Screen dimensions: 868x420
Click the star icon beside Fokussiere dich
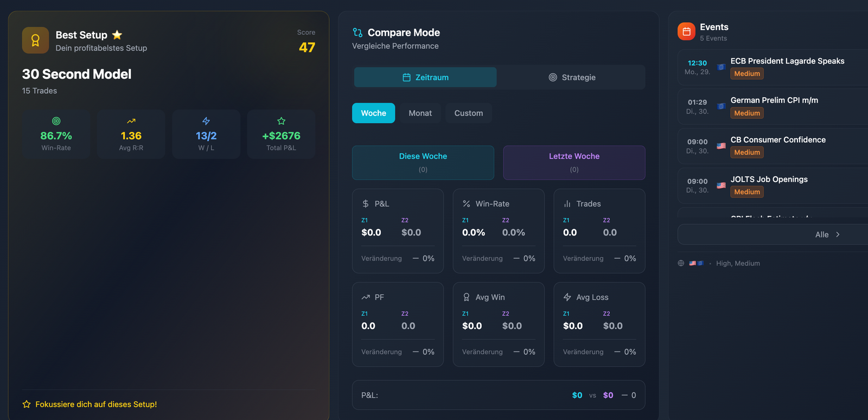click(27, 404)
